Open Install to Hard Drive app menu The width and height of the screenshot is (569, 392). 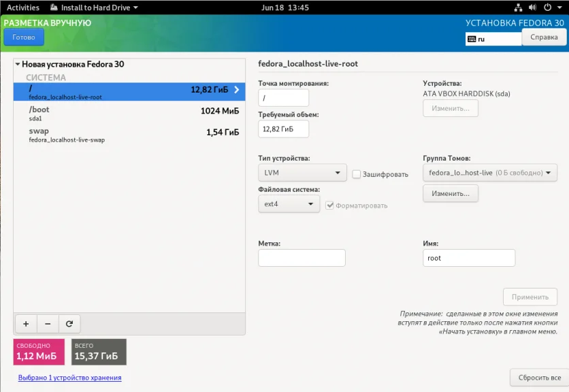tap(95, 7)
